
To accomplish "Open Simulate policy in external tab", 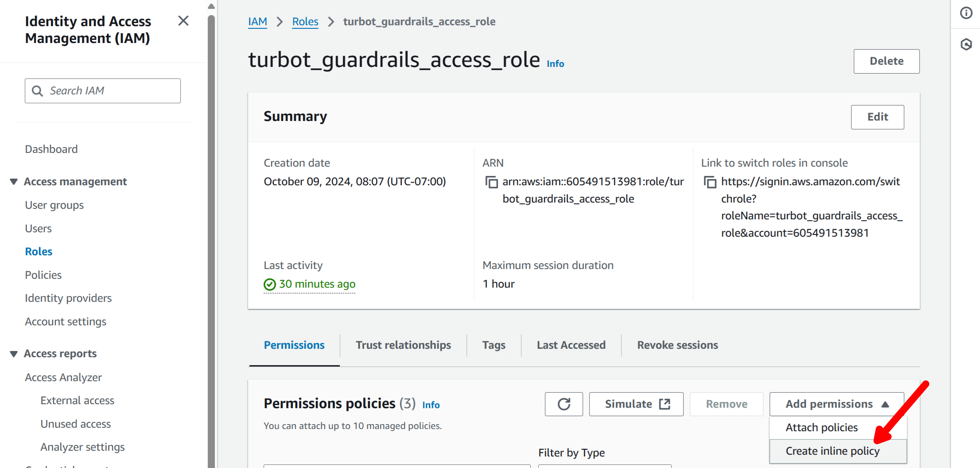I will 636,404.
